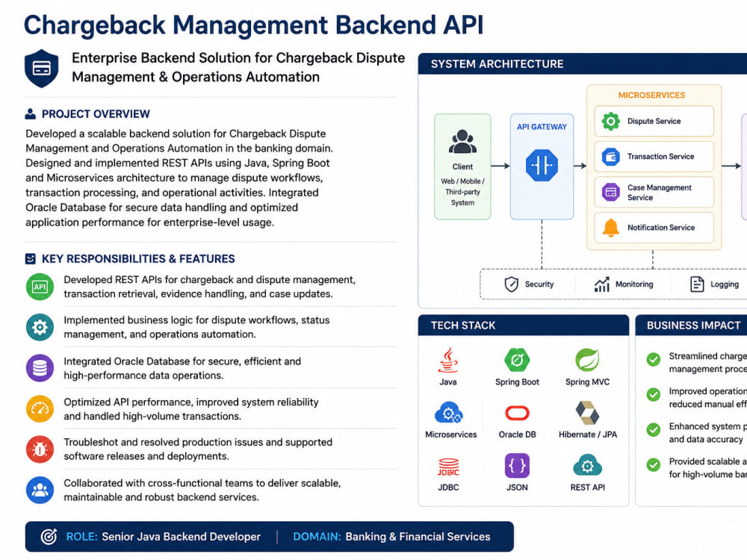Click the Logging document icon
The image size is (747, 560).
(697, 284)
